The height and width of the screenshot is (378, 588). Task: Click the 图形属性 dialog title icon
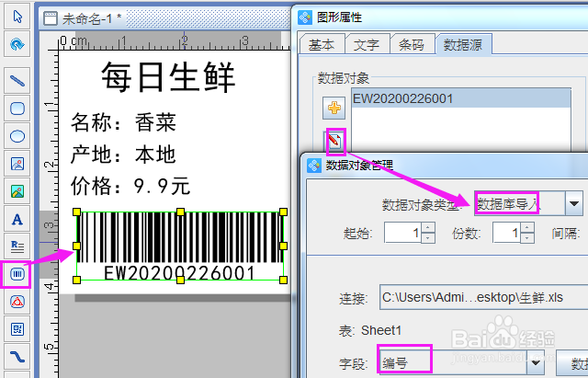click(x=305, y=17)
